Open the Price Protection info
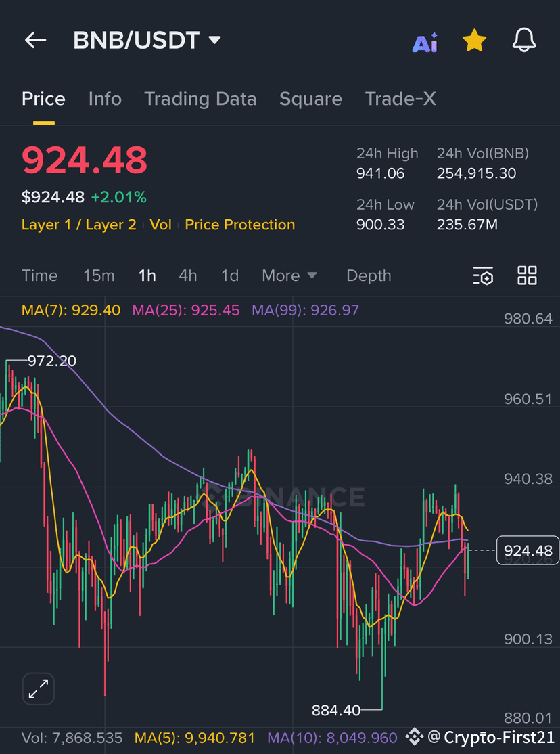This screenshot has height=754, width=560. [x=239, y=224]
